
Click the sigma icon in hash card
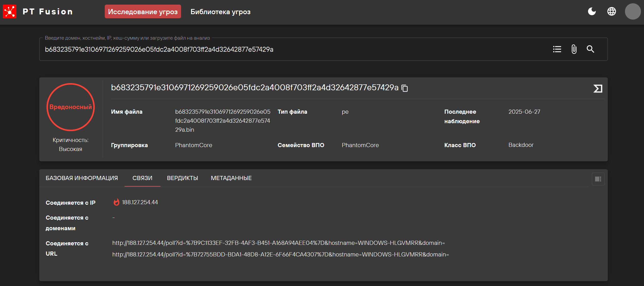pos(598,88)
